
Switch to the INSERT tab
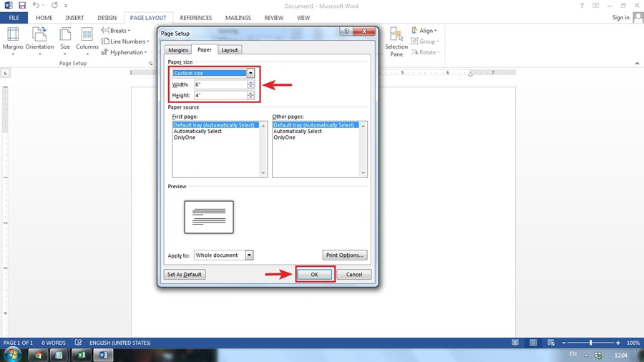click(x=74, y=18)
